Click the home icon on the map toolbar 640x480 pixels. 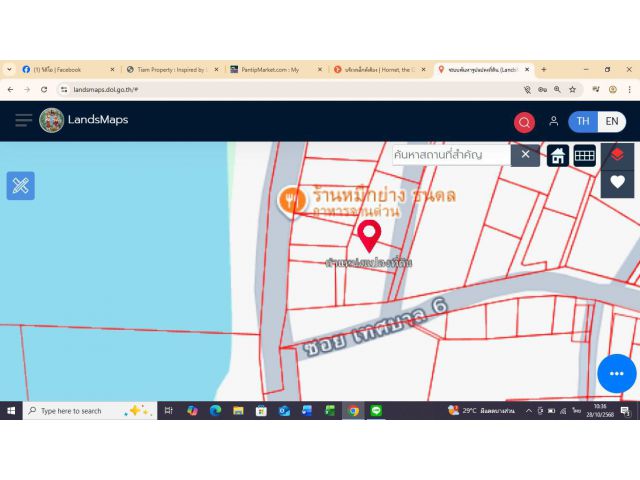pyautogui.click(x=558, y=156)
